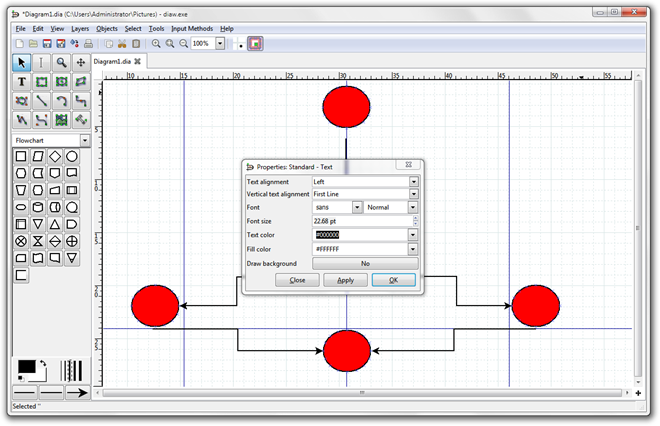Screen dimensions: 660x426
Task: Select the Magnify tool
Action: pyautogui.click(x=61, y=63)
